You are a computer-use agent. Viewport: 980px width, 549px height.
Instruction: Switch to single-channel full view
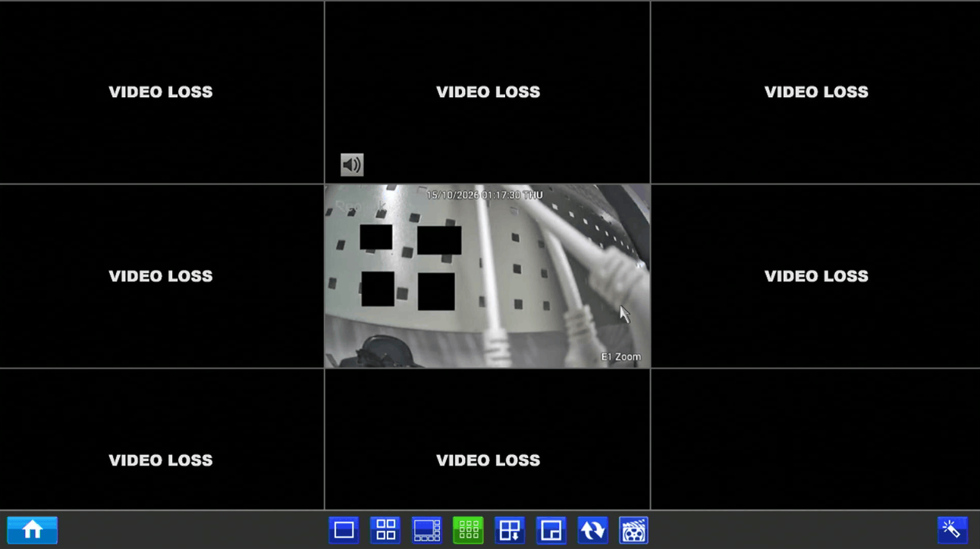click(x=344, y=530)
